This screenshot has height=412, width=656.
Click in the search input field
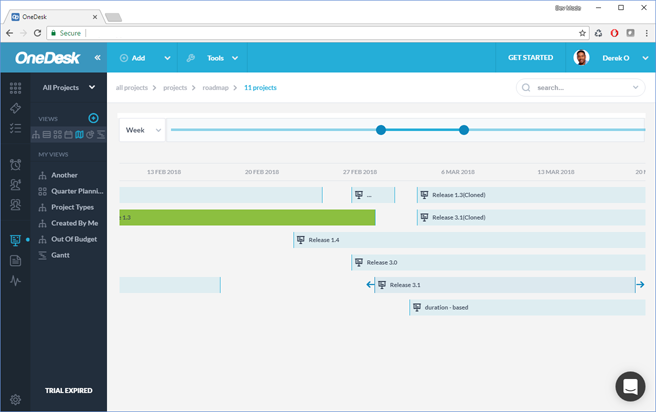(x=581, y=87)
